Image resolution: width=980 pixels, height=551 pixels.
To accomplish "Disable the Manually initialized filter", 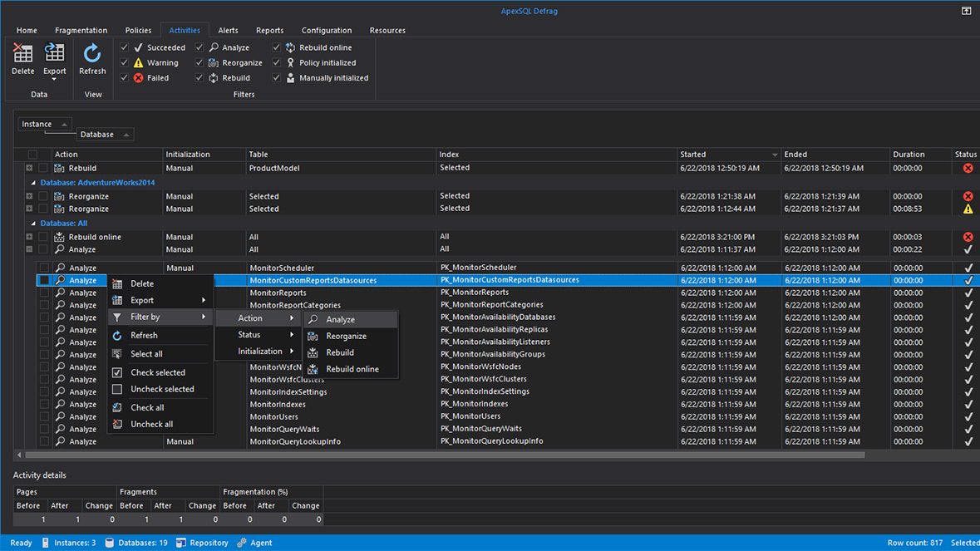I will click(277, 78).
